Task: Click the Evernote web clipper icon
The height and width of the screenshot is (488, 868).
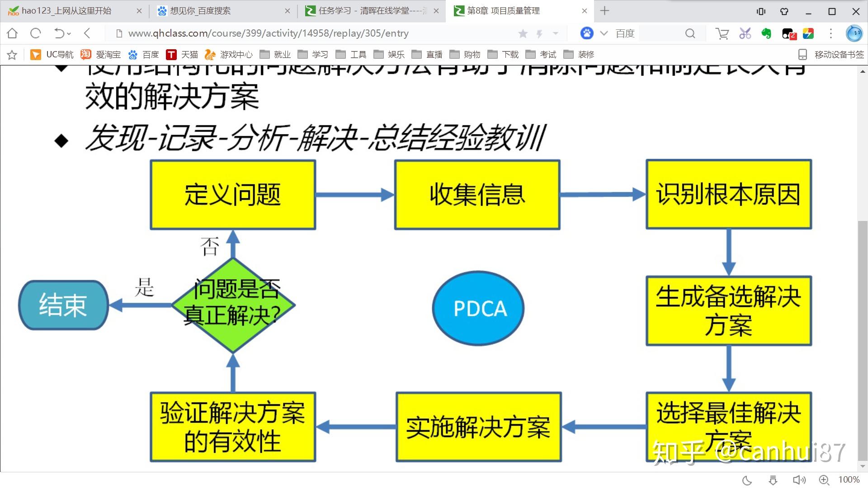Action: coord(766,33)
